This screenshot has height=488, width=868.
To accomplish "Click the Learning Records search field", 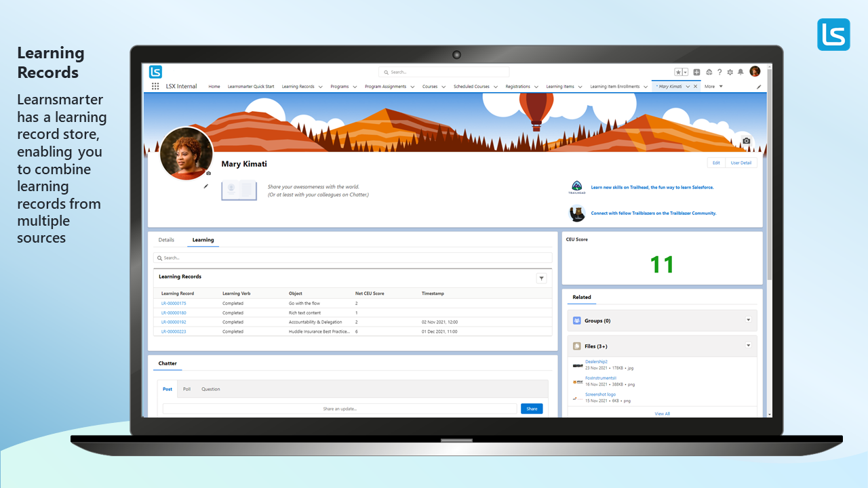I will tap(353, 258).
